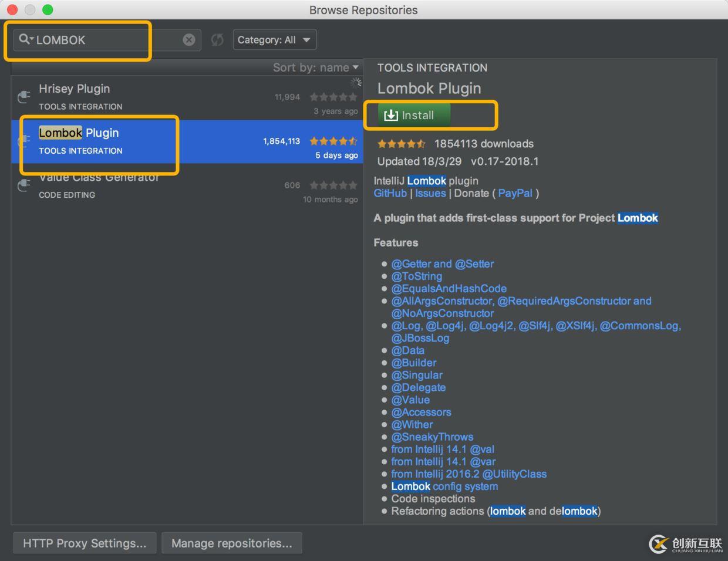Screen dimensions: 728x561
Task: Click Value Class Generator star rating
Action: (x=333, y=185)
